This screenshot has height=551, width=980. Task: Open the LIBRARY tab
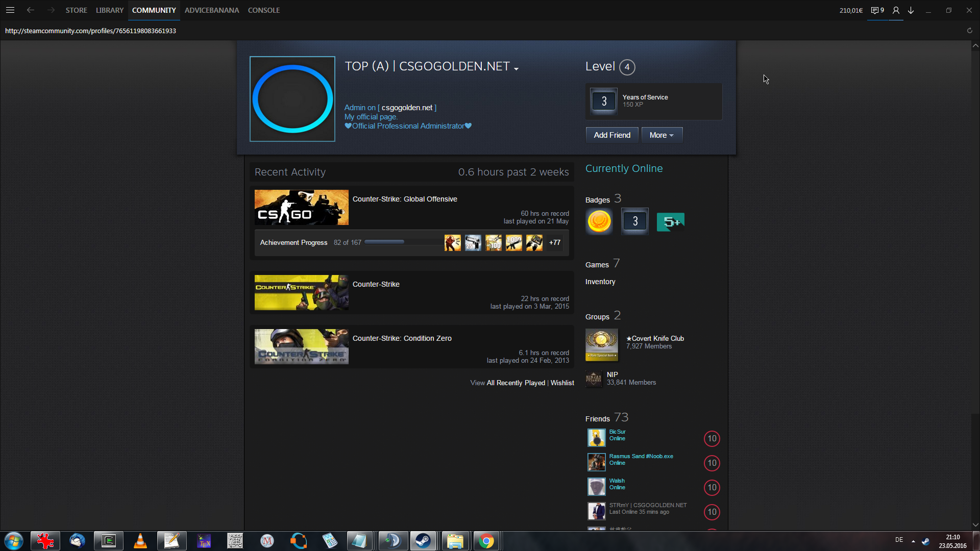tap(109, 10)
